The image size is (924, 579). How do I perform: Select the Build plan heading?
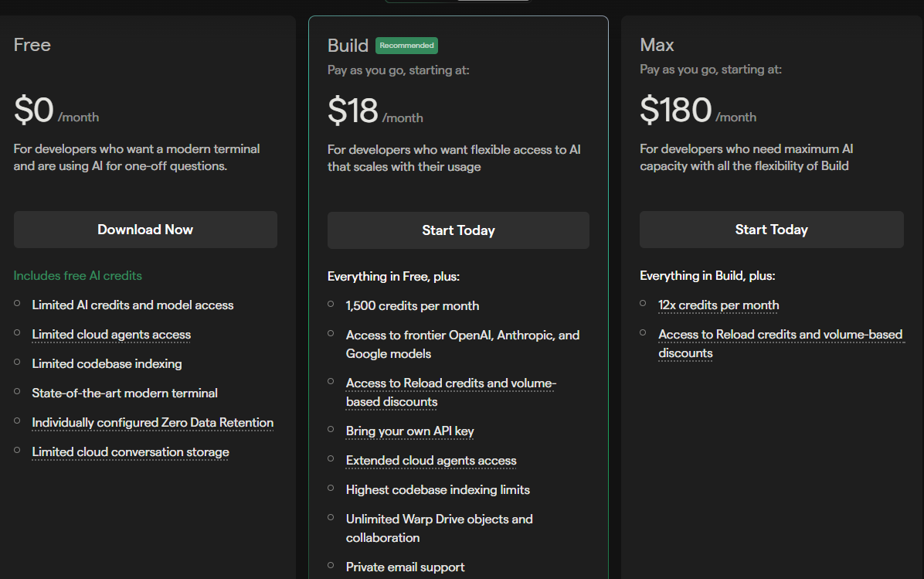pyautogui.click(x=348, y=45)
